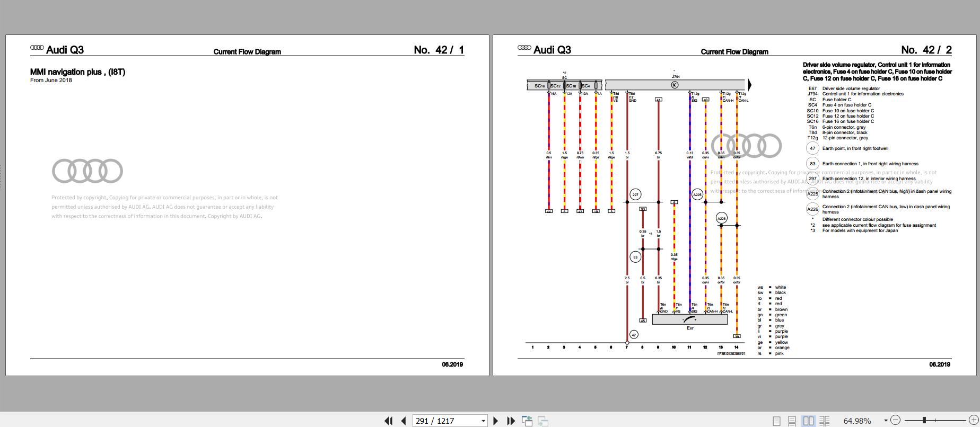Image resolution: width=980 pixels, height=427 pixels.
Task: Switch to single page view
Action: (777, 421)
